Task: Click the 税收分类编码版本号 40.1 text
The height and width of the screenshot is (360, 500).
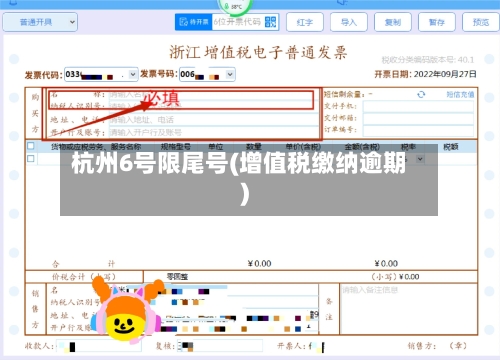Action: click(x=428, y=60)
